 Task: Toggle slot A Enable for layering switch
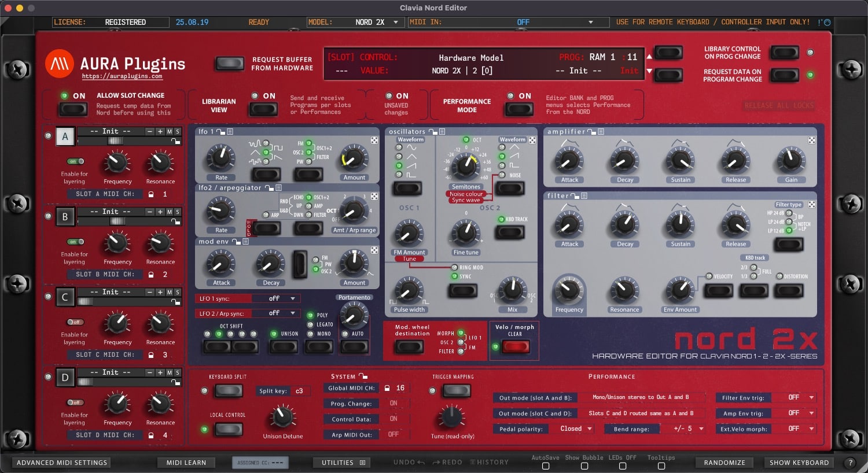pos(75,161)
